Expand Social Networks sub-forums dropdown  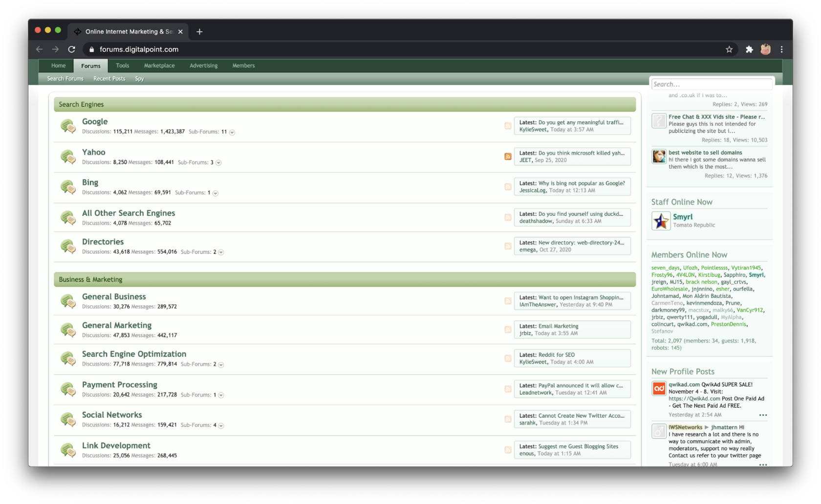click(x=221, y=425)
